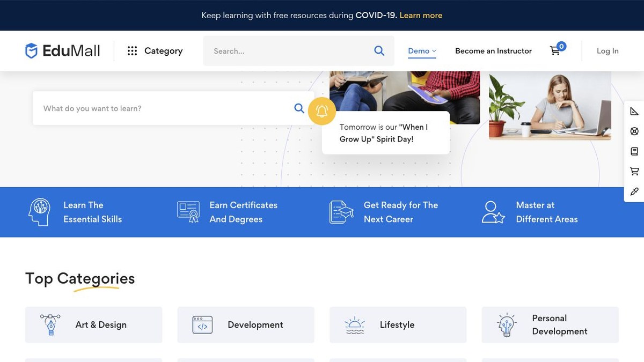This screenshot has width=644, height=362.
Task: Open the Category menu label
Action: tap(164, 51)
